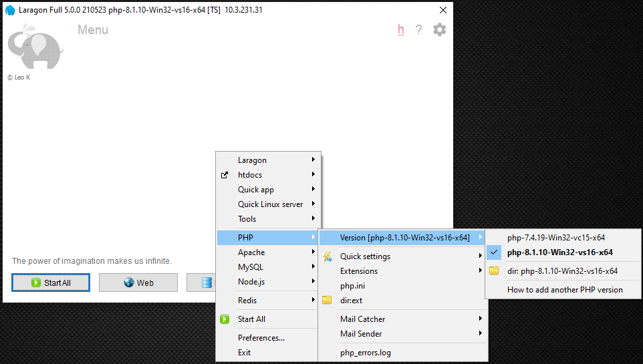Screen dimensions: 643x364
Task: Expand the Node.js submenu arrow
Action: click(x=313, y=281)
